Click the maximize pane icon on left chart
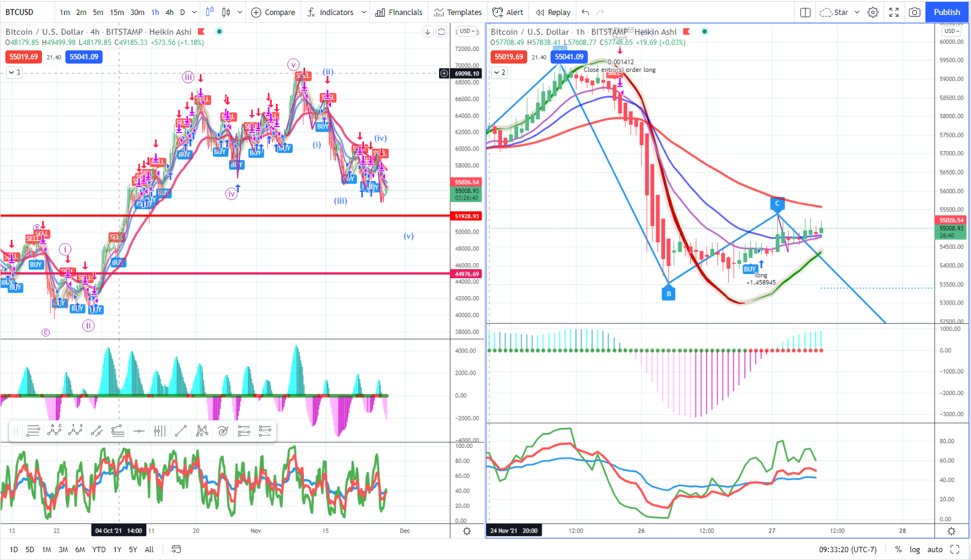 pos(441,32)
